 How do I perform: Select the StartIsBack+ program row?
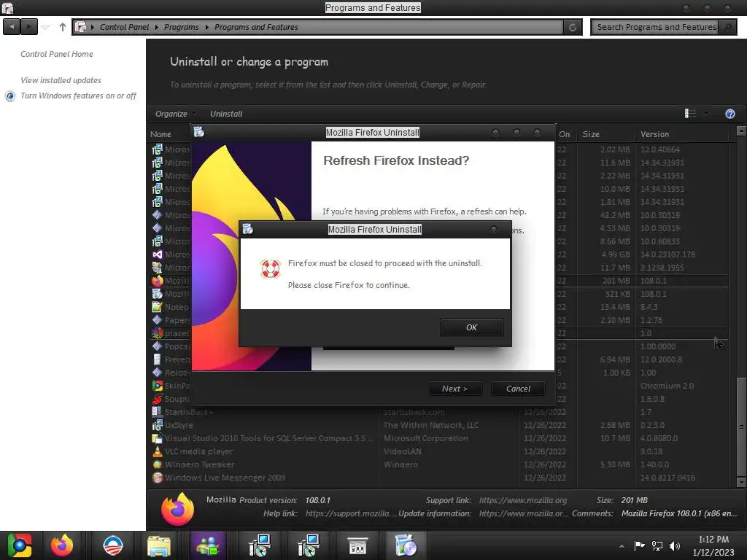438,413
